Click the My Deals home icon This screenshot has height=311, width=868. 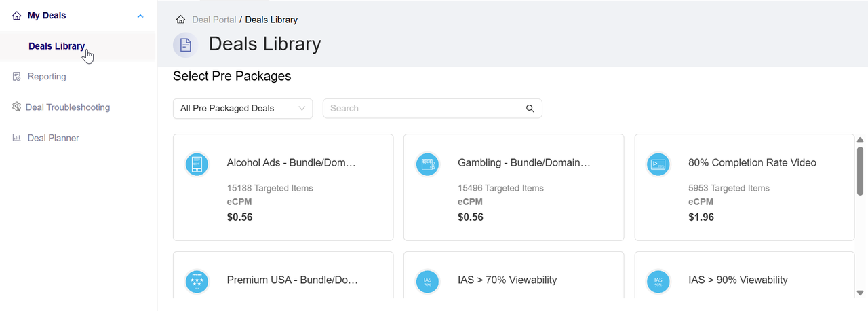point(17,16)
